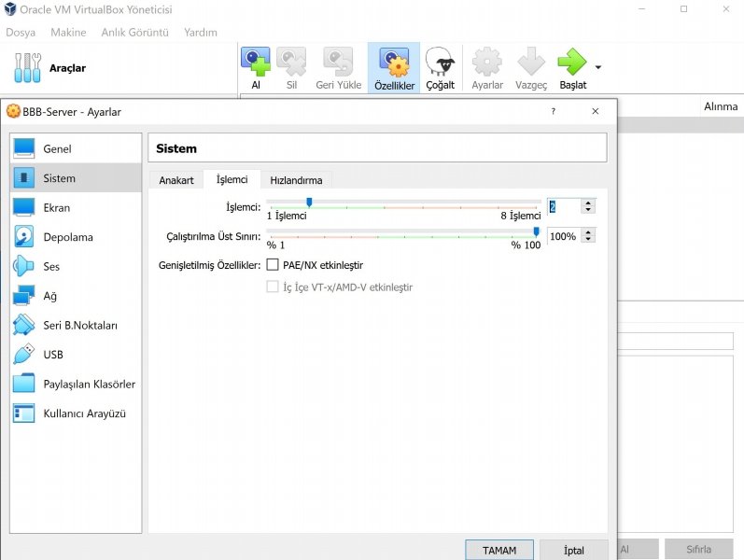
Task: Increase processor count with up arrow
Action: coord(588,203)
